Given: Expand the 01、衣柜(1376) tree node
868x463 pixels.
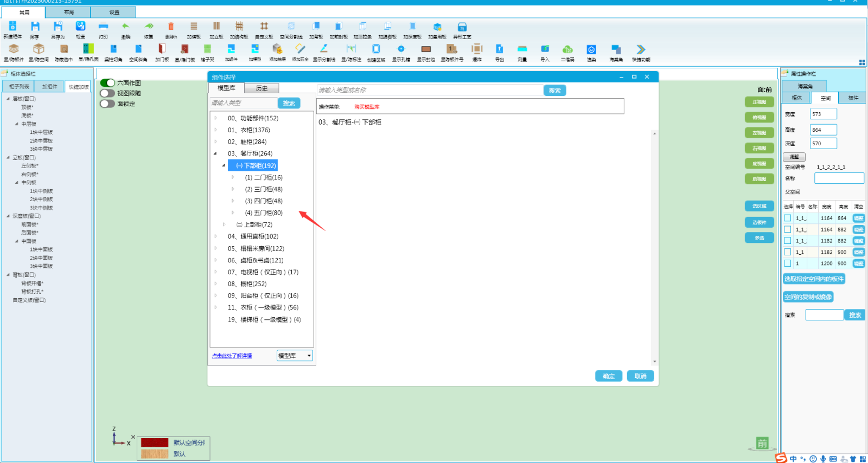Looking at the screenshot, I should point(216,130).
